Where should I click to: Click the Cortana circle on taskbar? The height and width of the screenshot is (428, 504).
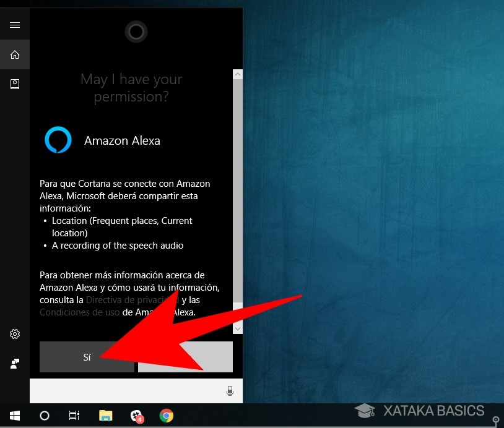coord(45,416)
